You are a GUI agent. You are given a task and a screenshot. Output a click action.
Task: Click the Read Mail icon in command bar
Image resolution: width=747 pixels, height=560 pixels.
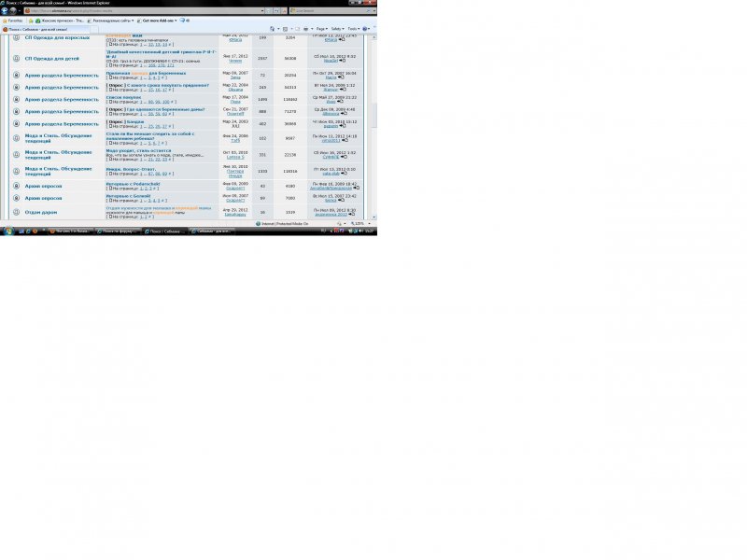297,29
